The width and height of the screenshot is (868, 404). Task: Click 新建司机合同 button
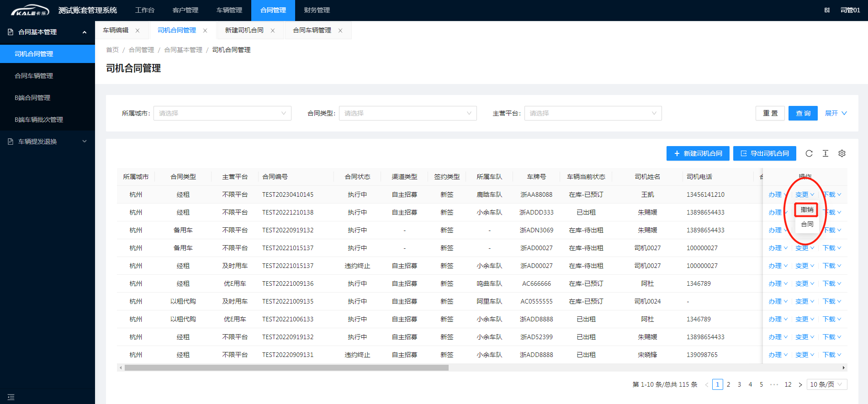point(698,153)
